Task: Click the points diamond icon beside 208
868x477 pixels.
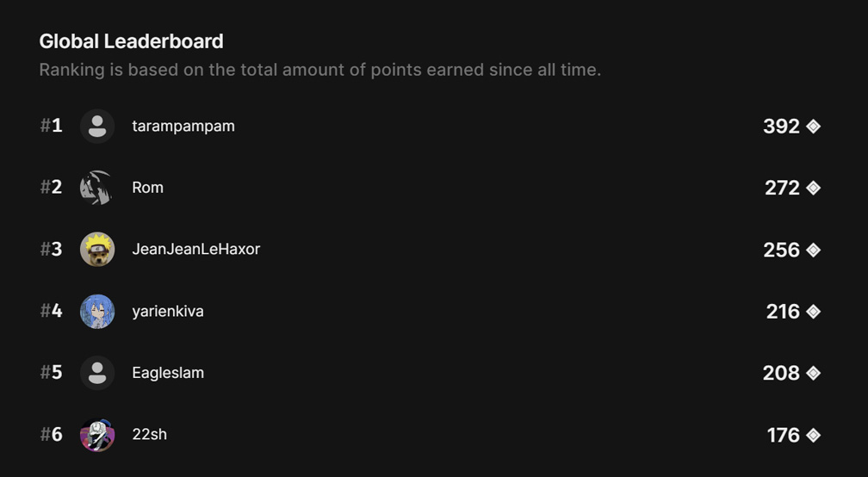Action: tap(813, 373)
